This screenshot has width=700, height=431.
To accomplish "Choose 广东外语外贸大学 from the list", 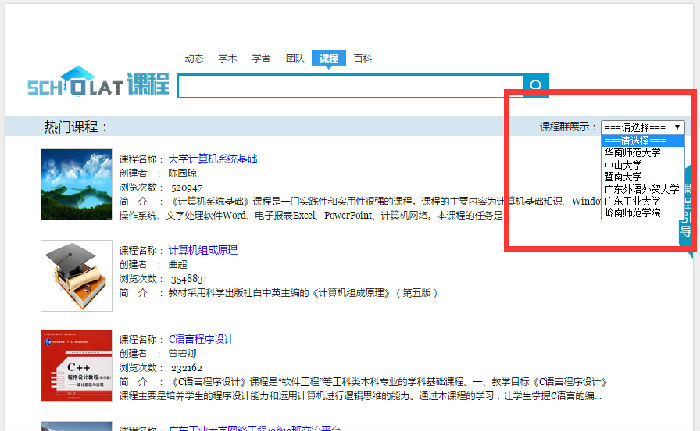I will [x=642, y=189].
